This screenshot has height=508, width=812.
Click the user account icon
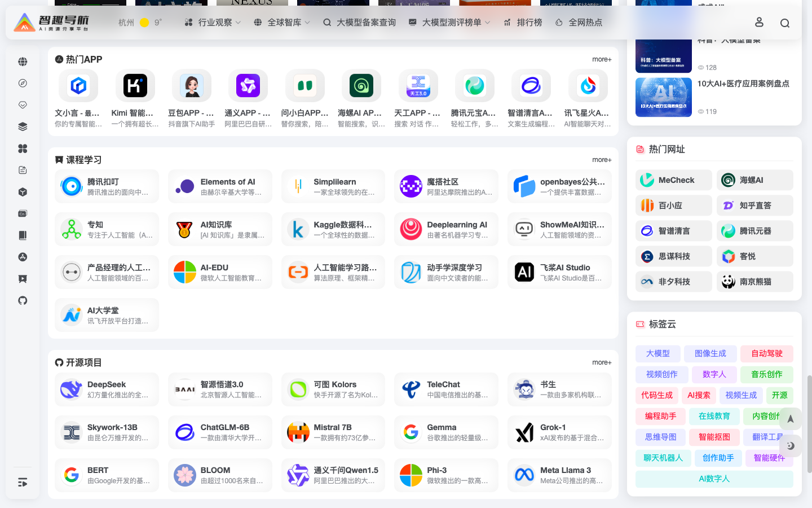759,23
